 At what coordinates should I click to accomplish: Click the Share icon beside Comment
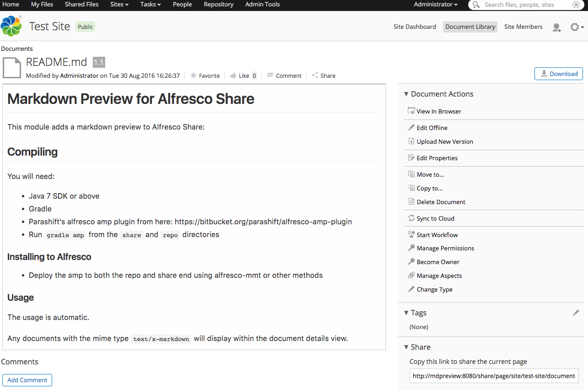point(315,76)
